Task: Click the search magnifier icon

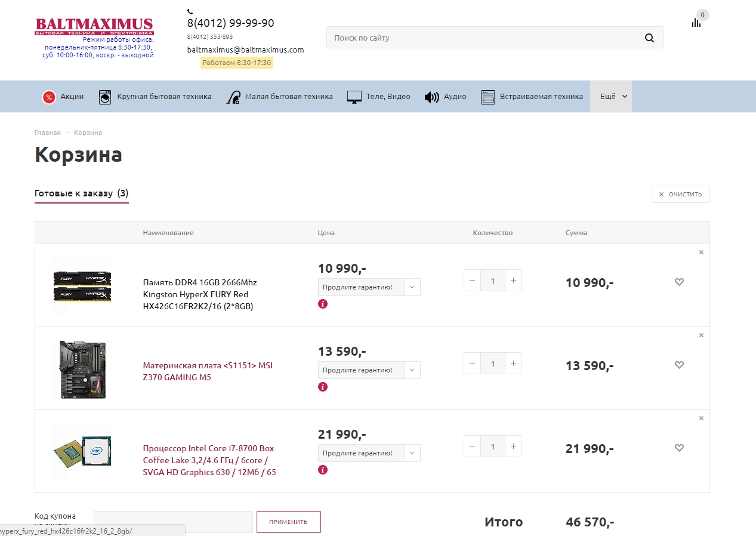Action: (x=650, y=38)
